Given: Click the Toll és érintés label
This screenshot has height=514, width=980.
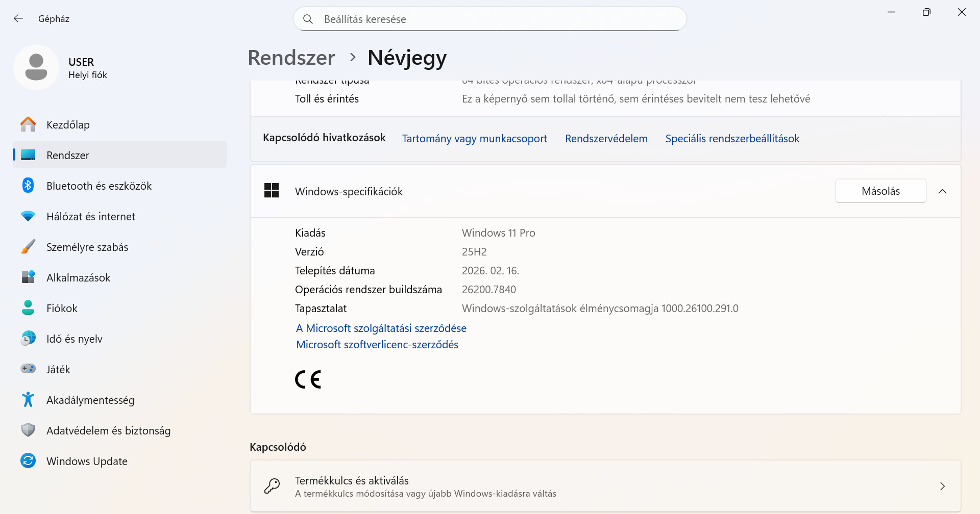Looking at the screenshot, I should [x=327, y=99].
